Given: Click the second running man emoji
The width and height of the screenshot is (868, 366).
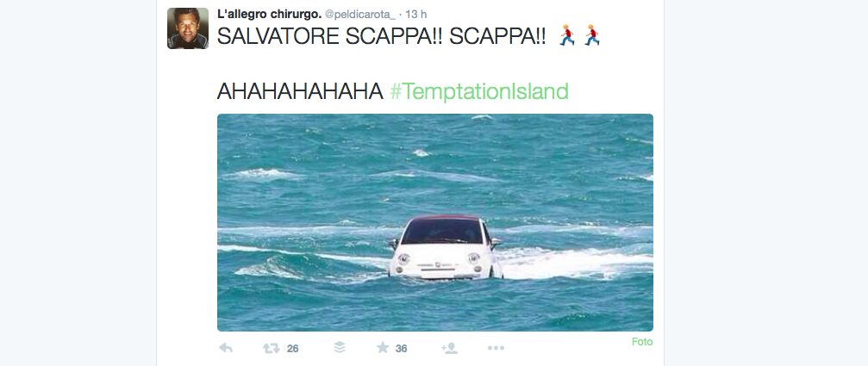Looking at the screenshot, I should pos(592,35).
